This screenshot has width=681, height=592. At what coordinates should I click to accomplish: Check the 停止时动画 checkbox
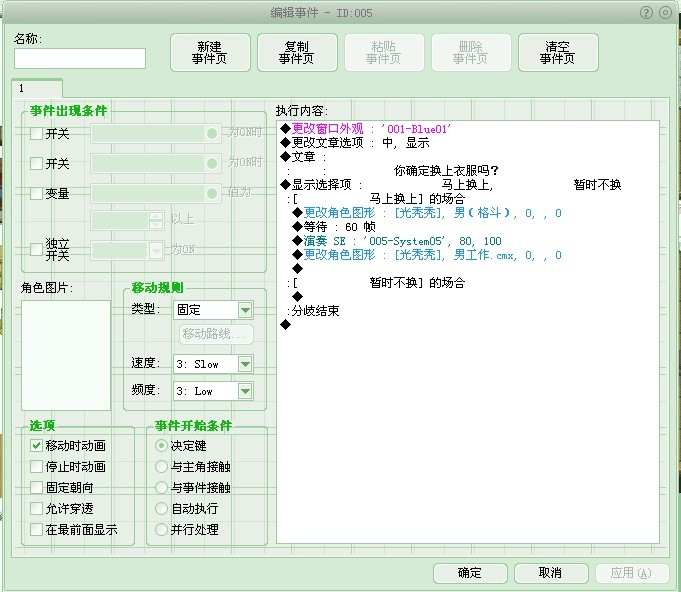click(x=36, y=466)
